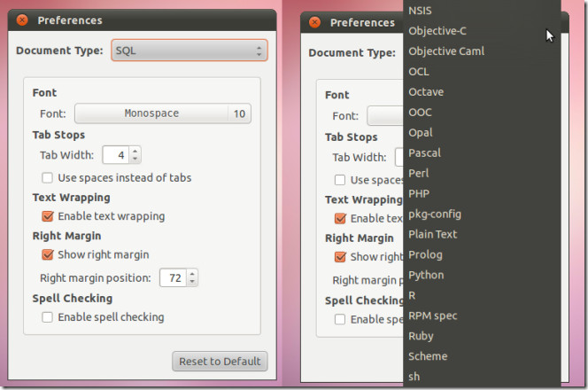Select NSIS from the document type list
Screen dimensions: 588x390
[x=482, y=11]
